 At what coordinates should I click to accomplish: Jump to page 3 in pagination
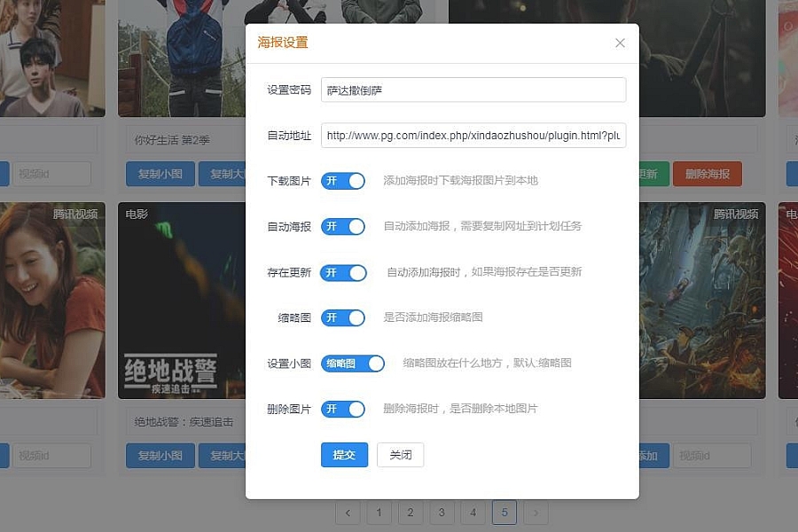point(442,512)
